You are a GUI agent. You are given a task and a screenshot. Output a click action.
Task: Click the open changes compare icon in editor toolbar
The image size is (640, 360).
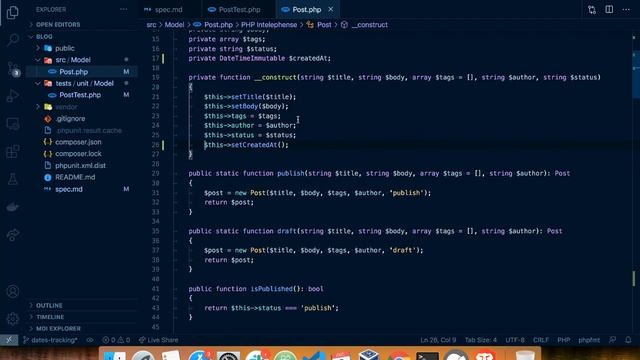point(592,10)
